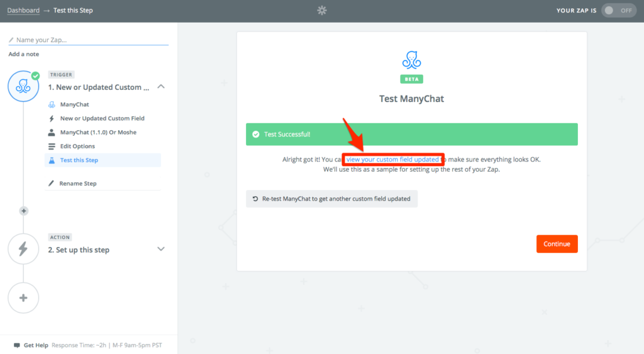Toggle the Zap ON/OFF switch
The height and width of the screenshot is (354, 644).
pyautogui.click(x=619, y=10)
